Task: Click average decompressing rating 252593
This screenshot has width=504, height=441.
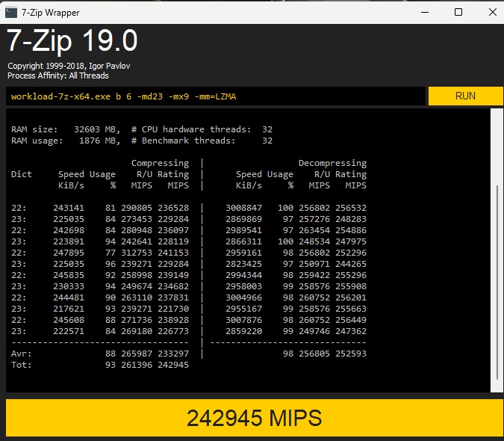Action: pos(351,354)
